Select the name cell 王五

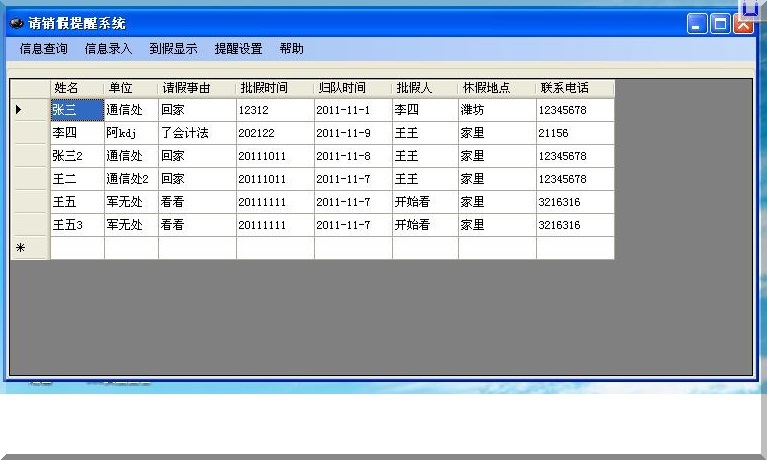coord(77,202)
